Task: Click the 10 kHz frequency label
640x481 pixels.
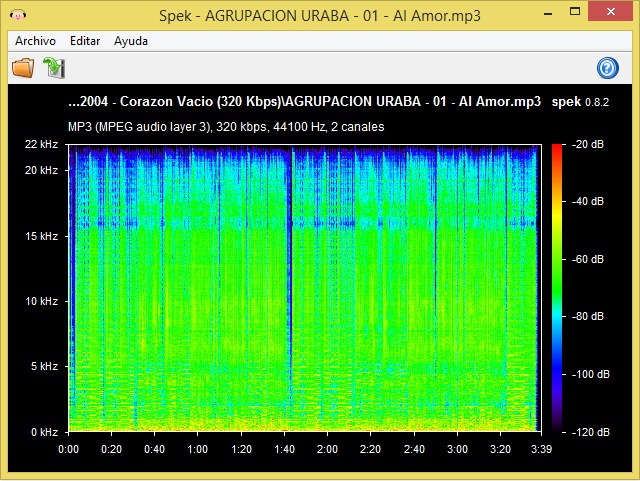Action: (x=42, y=301)
